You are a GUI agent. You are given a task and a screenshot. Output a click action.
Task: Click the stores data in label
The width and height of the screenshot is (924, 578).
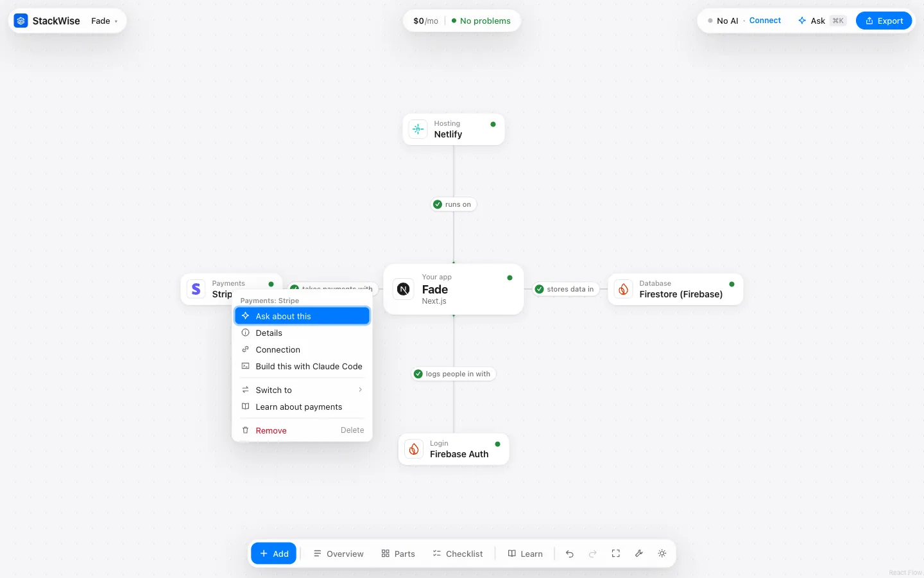[x=565, y=289]
